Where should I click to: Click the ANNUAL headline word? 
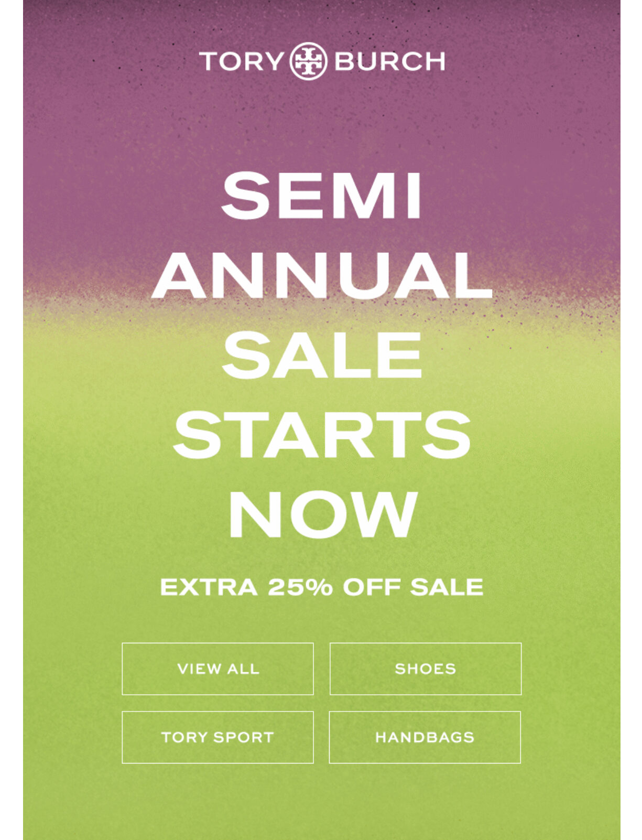point(322,275)
